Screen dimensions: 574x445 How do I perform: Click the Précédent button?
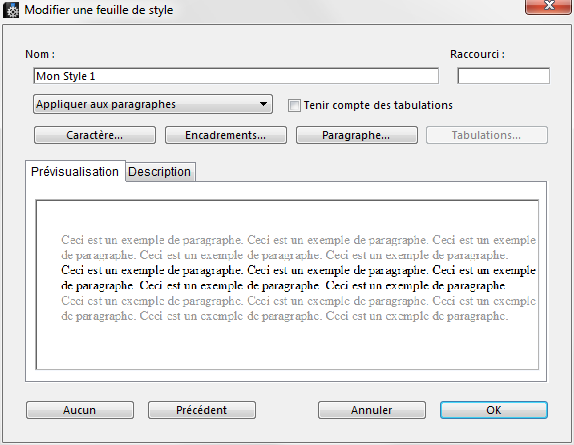[202, 410]
